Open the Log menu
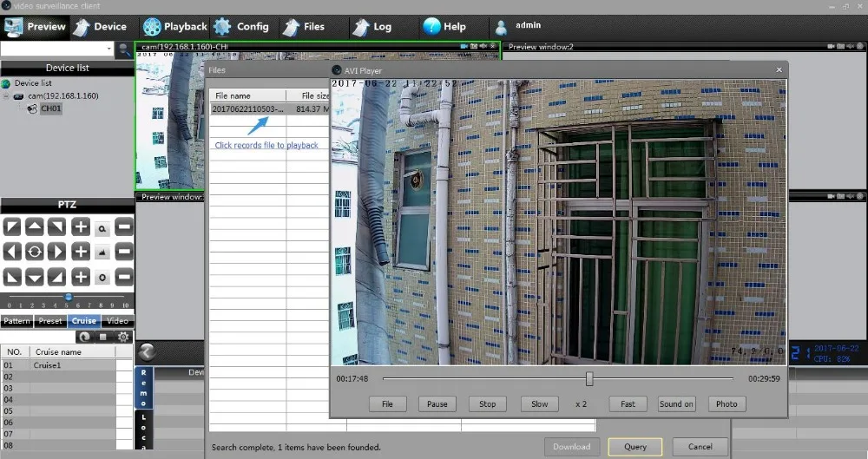 pos(372,27)
